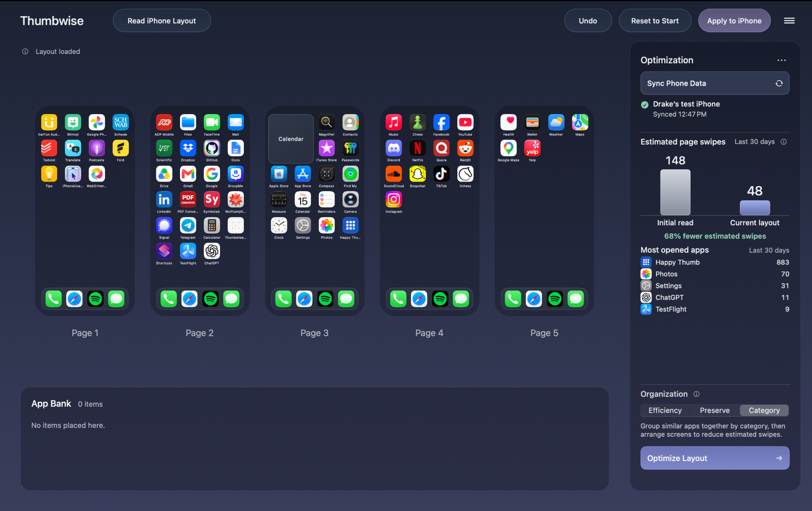Image resolution: width=812 pixels, height=511 pixels.
Task: Switch organization mode to Preserve
Action: click(x=715, y=410)
